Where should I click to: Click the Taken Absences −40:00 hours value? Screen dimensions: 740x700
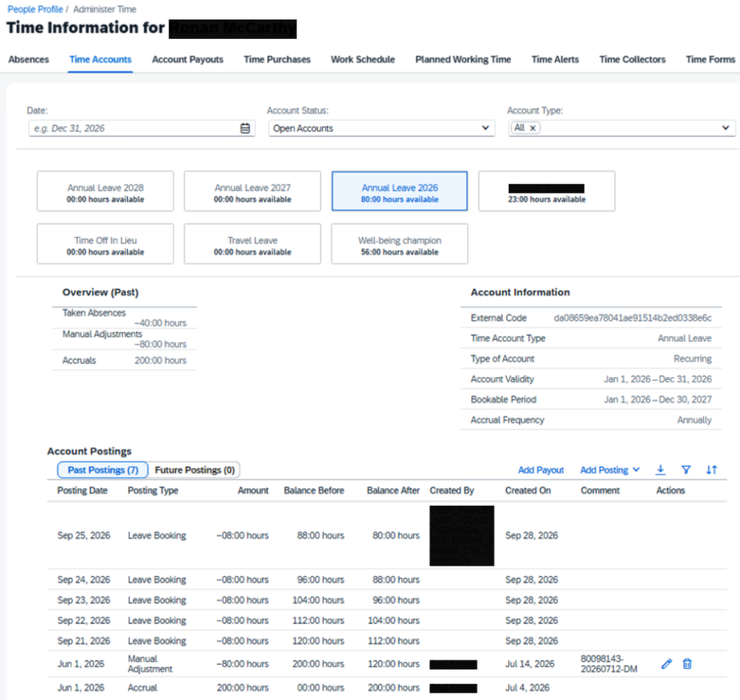click(x=160, y=323)
